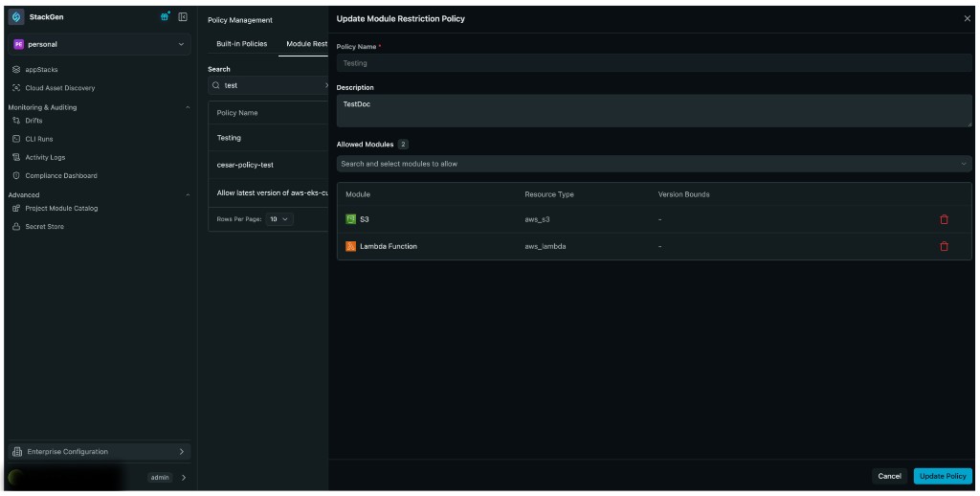
Task: Open the gift announcements icon
Action: coord(165,17)
